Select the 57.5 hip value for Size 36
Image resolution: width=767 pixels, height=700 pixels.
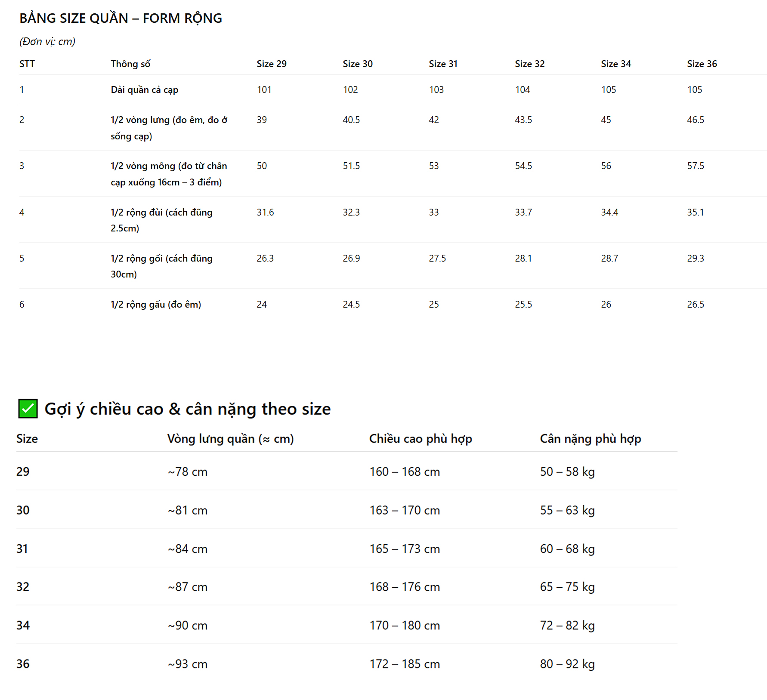tap(695, 166)
